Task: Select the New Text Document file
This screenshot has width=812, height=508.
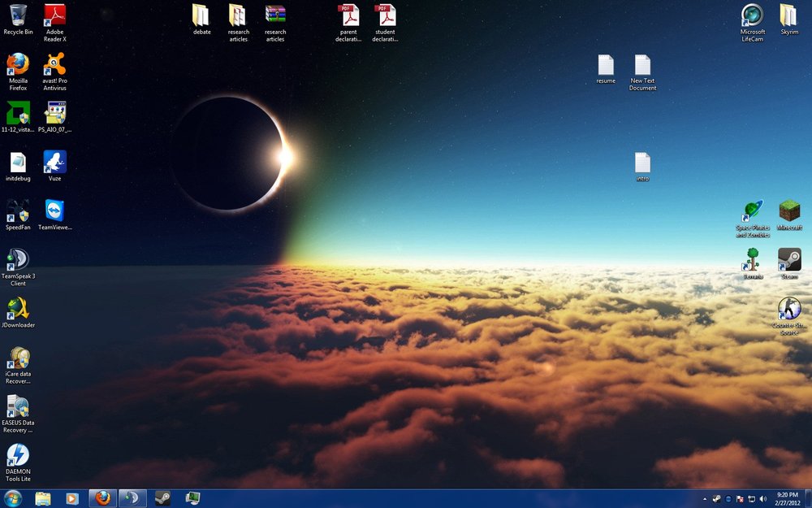Action: pyautogui.click(x=642, y=72)
